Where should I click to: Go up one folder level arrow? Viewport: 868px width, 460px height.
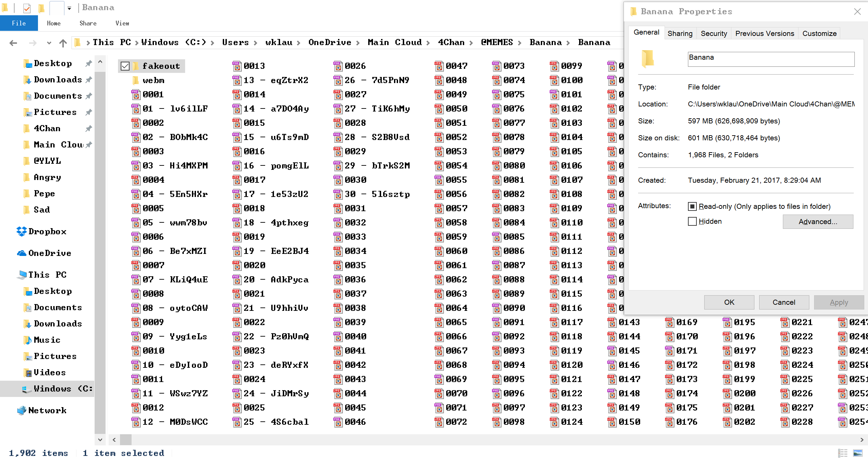point(63,43)
